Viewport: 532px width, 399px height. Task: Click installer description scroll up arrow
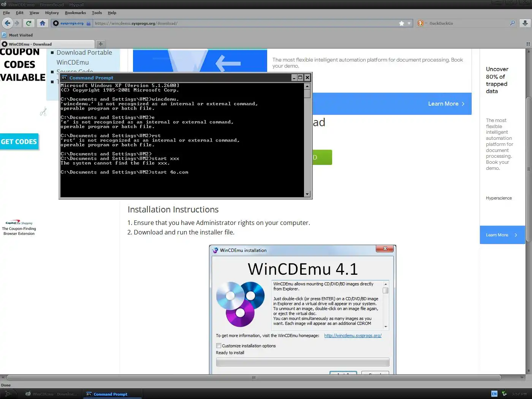(385, 284)
